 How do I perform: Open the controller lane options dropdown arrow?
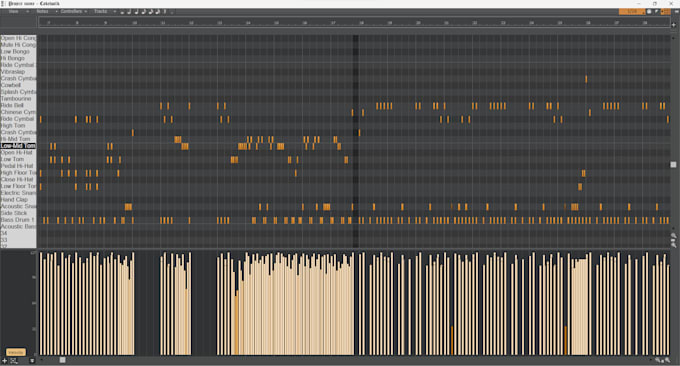32,361
